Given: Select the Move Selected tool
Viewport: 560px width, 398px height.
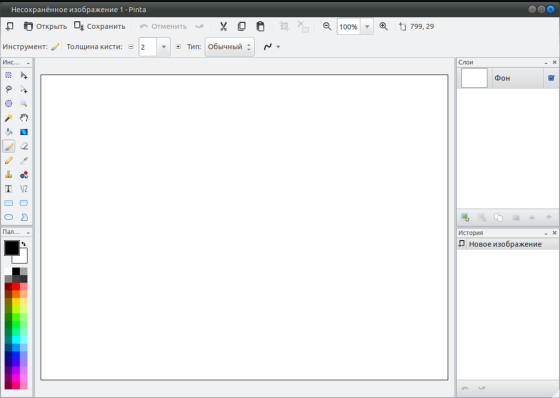Looking at the screenshot, I should click(24, 75).
